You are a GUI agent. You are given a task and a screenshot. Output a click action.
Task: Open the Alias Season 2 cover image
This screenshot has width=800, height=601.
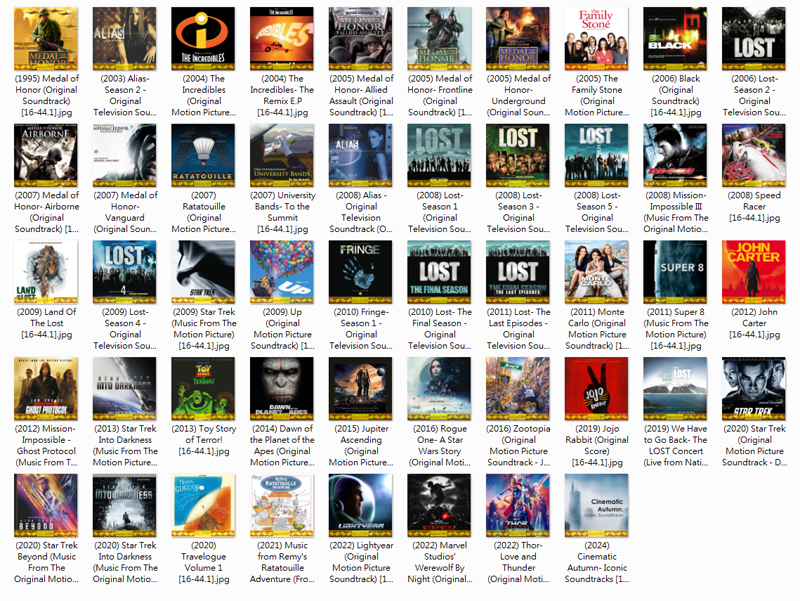point(124,39)
